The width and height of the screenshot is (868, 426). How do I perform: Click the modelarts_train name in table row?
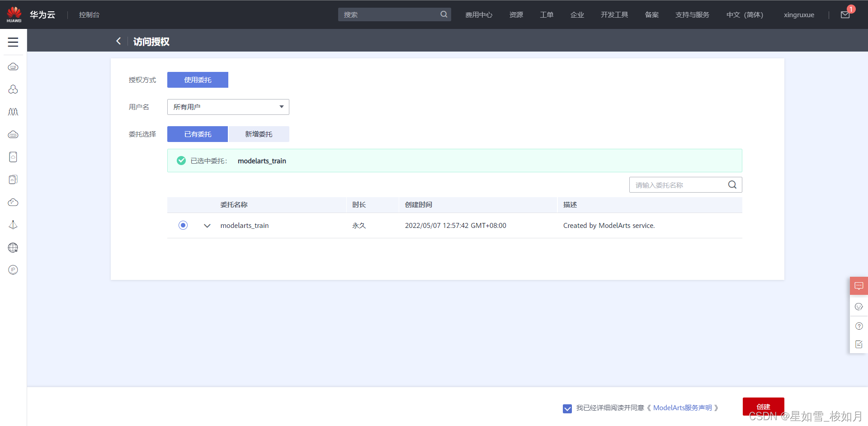pyautogui.click(x=245, y=226)
